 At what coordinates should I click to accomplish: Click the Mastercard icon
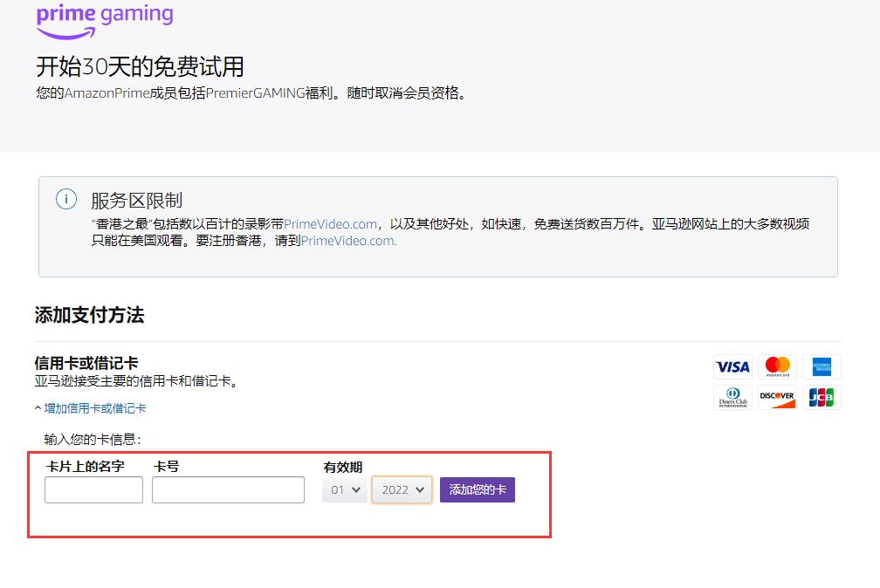(776, 366)
